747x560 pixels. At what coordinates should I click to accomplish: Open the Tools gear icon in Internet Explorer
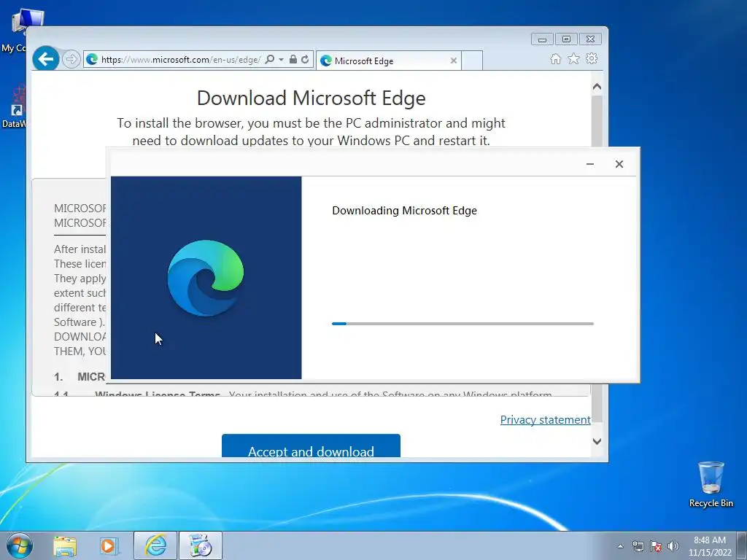pos(592,58)
